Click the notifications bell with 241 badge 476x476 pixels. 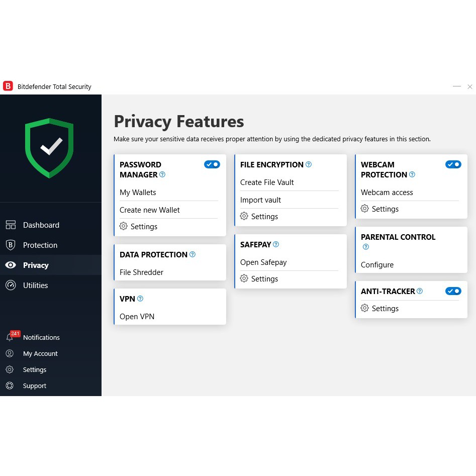[x=12, y=336]
